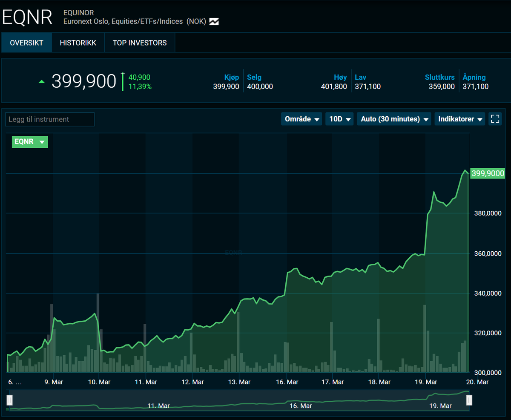
Task: Click the 16. Mar date label on main axis
Action: tap(287, 382)
